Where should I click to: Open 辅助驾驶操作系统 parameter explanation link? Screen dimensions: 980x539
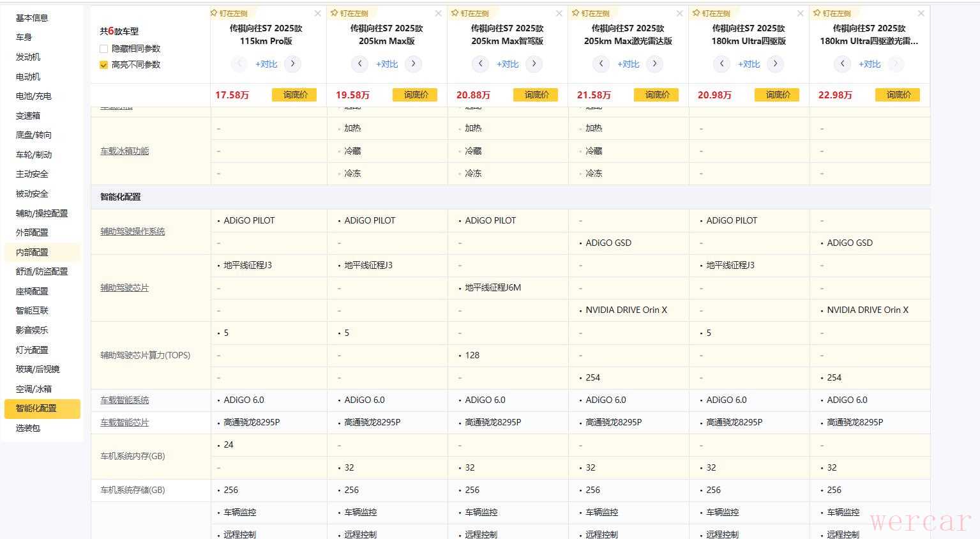pyautogui.click(x=132, y=231)
